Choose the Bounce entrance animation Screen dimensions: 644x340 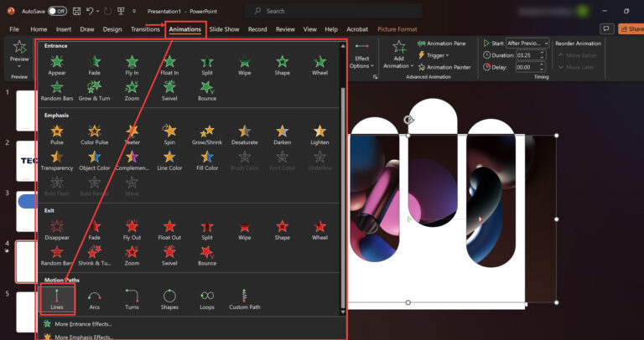point(207,91)
